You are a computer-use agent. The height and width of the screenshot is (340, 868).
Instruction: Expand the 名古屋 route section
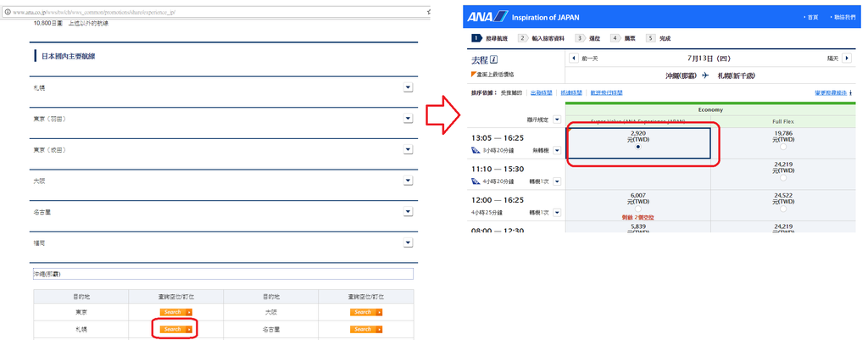(x=408, y=211)
